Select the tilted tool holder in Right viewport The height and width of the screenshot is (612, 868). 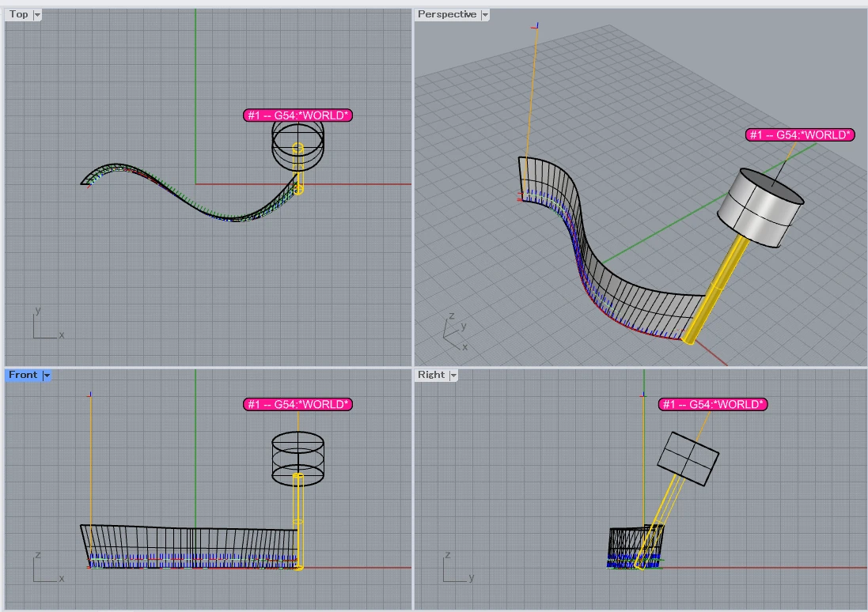(688, 459)
